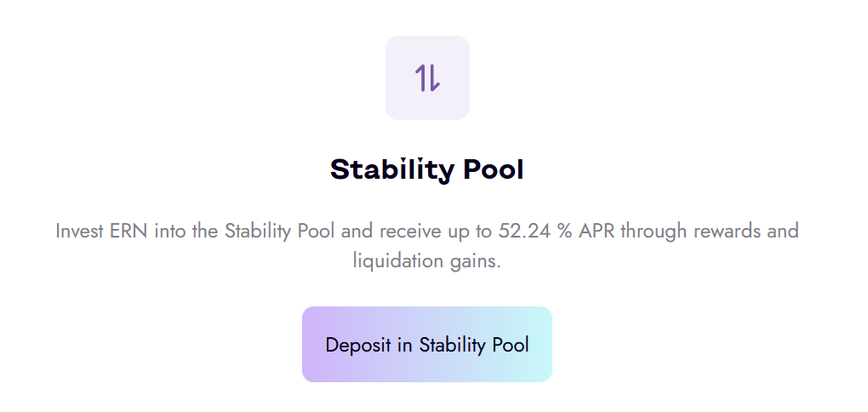Click the word through in the description
Screen dimensions: 868x412
point(652,232)
